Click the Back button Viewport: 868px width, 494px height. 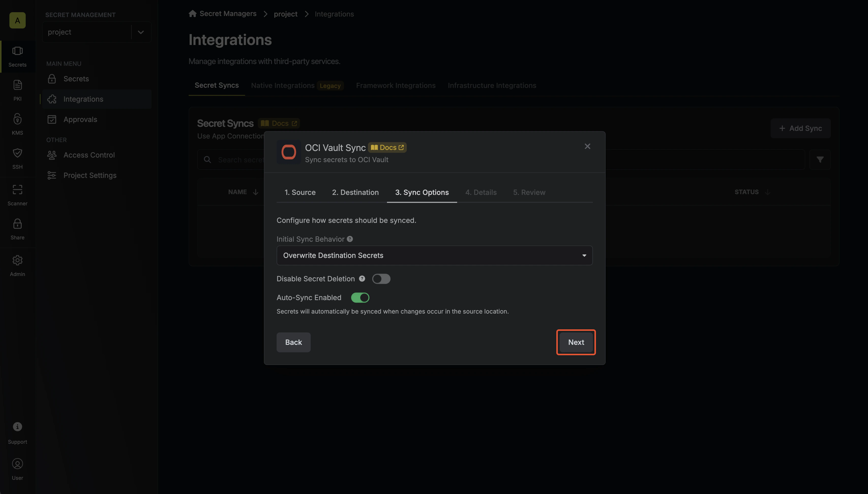point(293,342)
